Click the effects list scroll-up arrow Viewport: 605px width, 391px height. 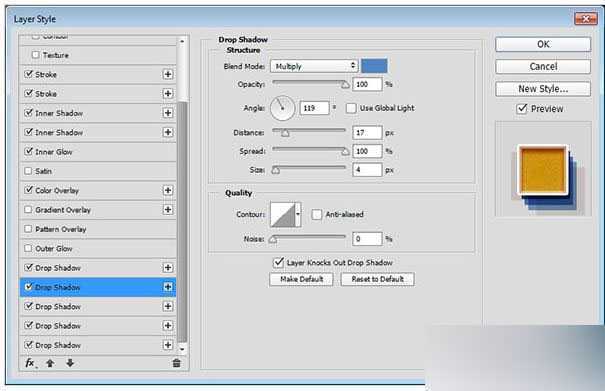183,41
